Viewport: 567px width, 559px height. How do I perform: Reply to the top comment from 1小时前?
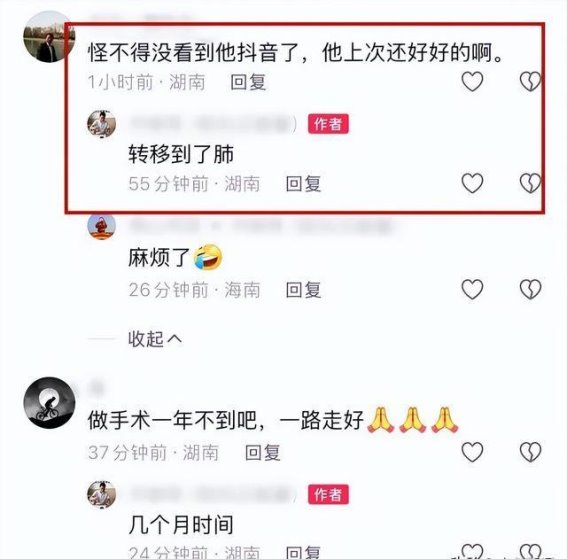pyautogui.click(x=248, y=82)
